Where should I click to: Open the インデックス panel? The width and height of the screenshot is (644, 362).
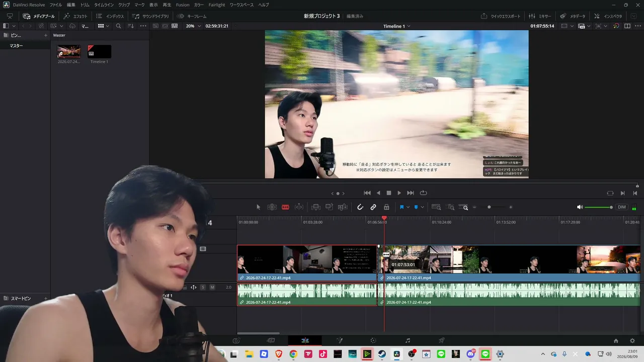110,16
